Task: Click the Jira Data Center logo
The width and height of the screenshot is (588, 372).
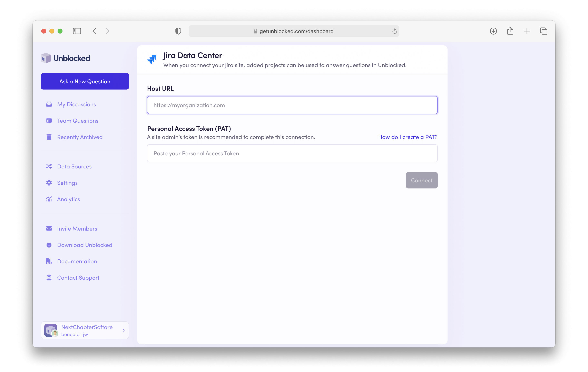Action: pos(152,59)
